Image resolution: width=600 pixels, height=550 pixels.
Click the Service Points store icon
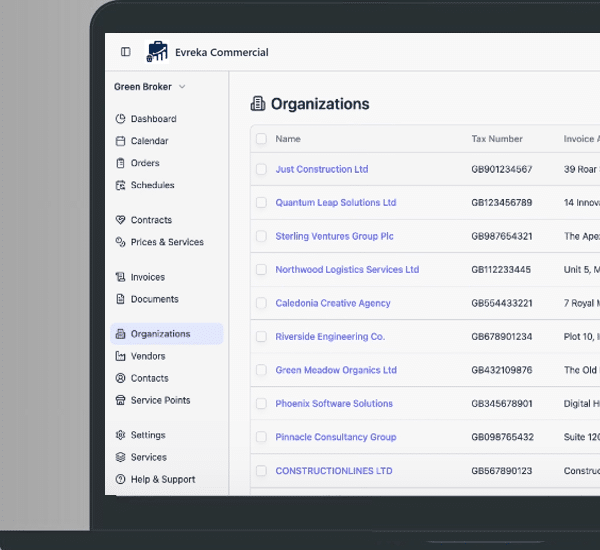120,400
